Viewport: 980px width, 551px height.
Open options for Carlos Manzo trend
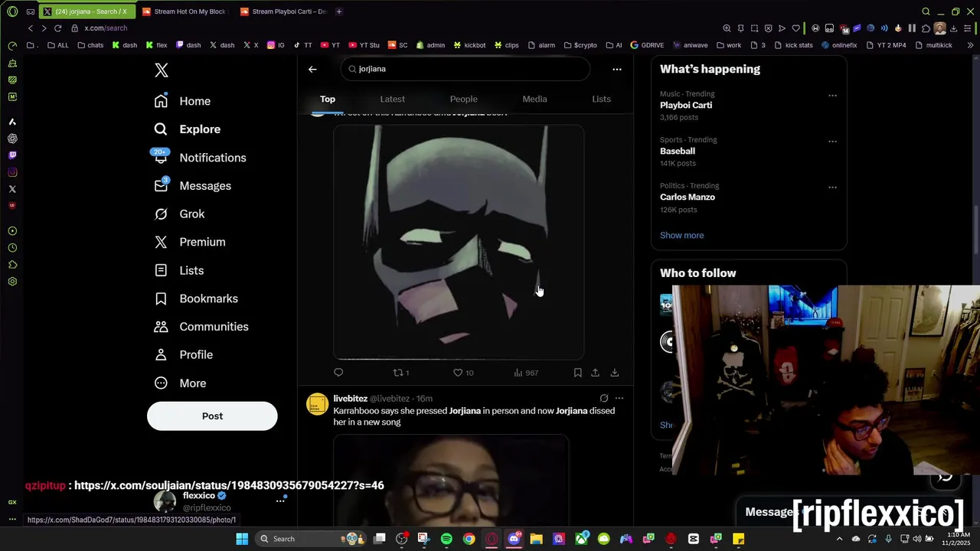pos(832,187)
